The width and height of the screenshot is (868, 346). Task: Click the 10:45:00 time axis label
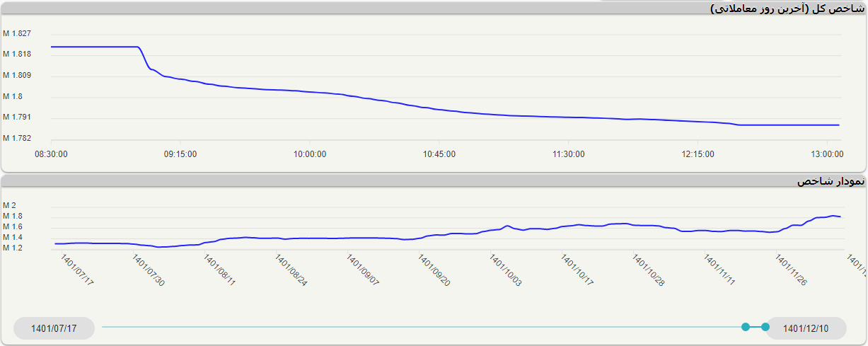439,154
